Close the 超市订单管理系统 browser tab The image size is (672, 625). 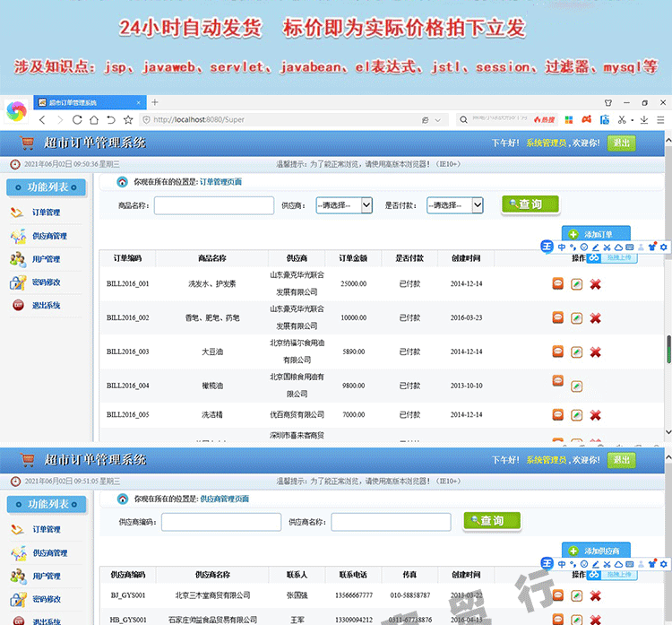(x=138, y=102)
